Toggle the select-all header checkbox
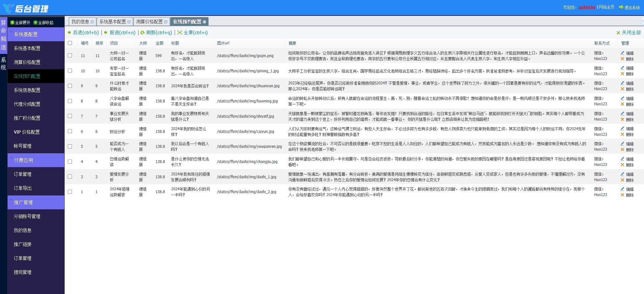 pyautogui.click(x=70, y=43)
